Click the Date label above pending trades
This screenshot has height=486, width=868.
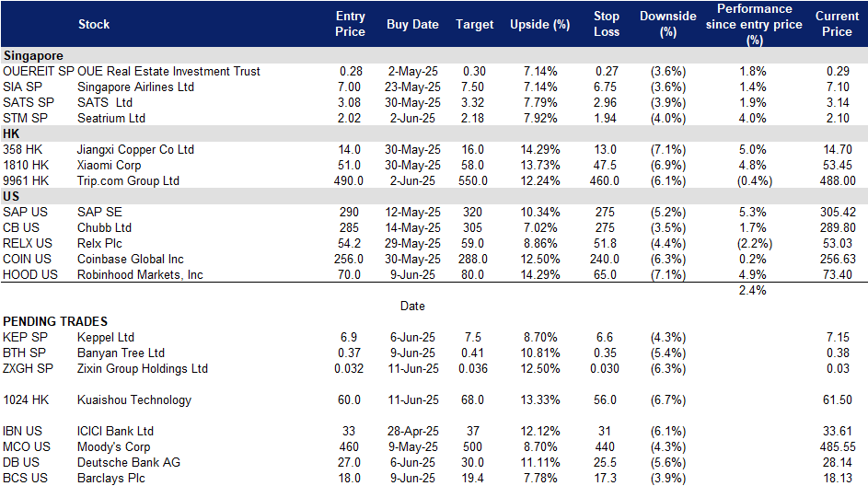(x=412, y=307)
